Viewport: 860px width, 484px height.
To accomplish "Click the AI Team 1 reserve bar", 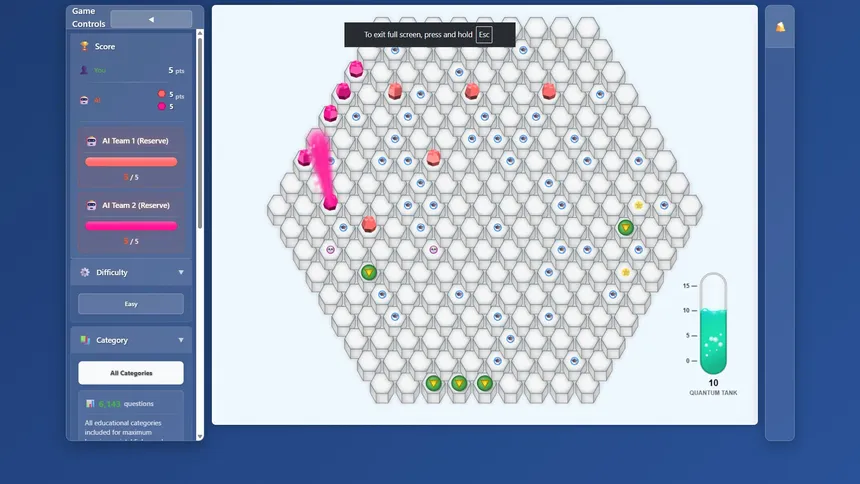I will (131, 162).
